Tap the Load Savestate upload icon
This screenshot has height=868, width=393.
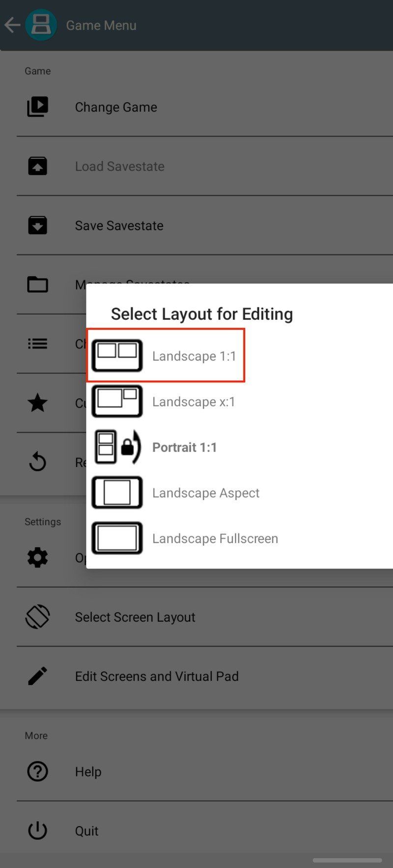pyautogui.click(x=37, y=166)
